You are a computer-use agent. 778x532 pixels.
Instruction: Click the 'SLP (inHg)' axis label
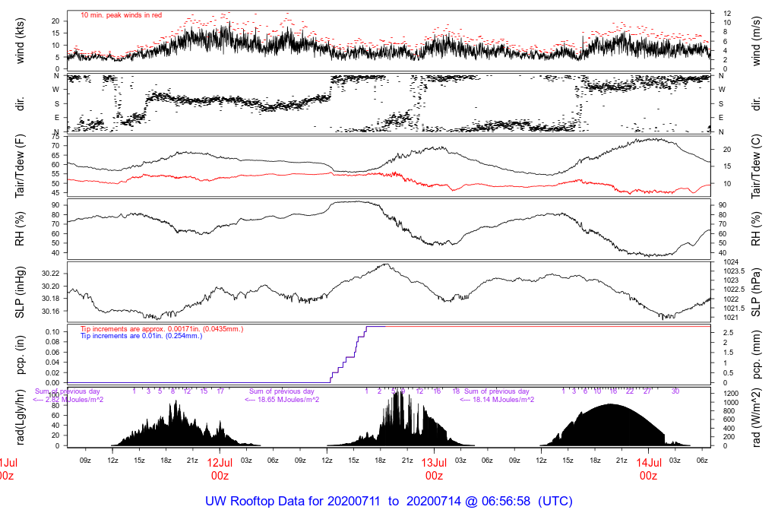[21, 293]
